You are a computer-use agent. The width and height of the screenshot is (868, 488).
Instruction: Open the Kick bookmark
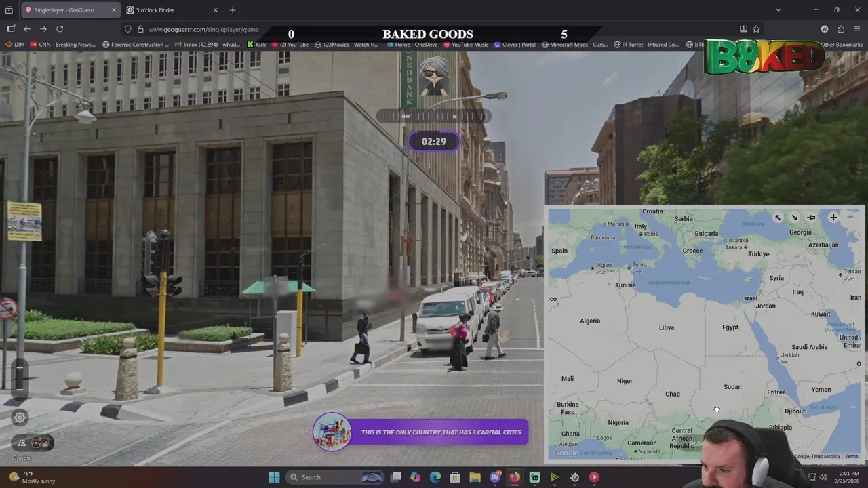256,45
